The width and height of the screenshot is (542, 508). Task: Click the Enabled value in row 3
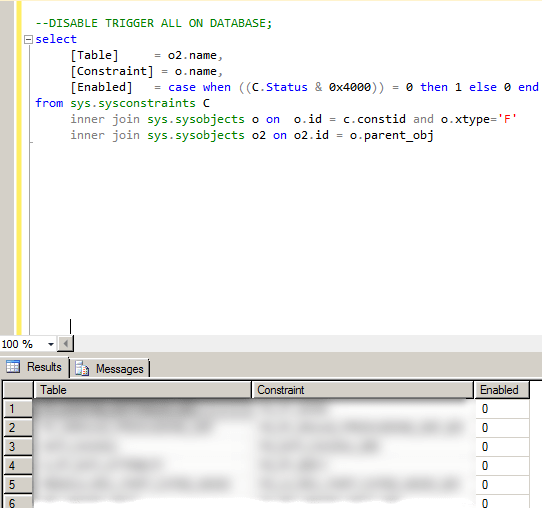pyautogui.click(x=502, y=447)
